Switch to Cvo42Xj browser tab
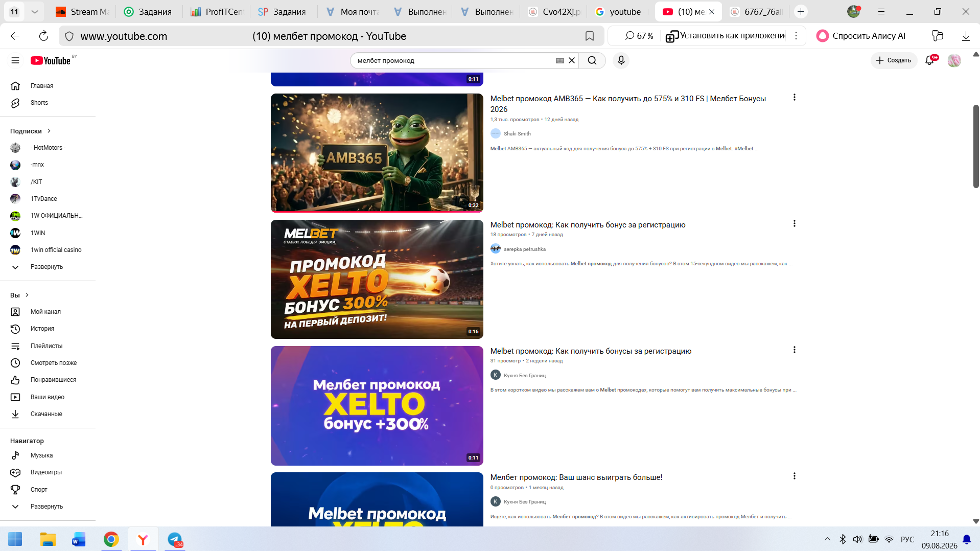980x551 pixels. (554, 12)
